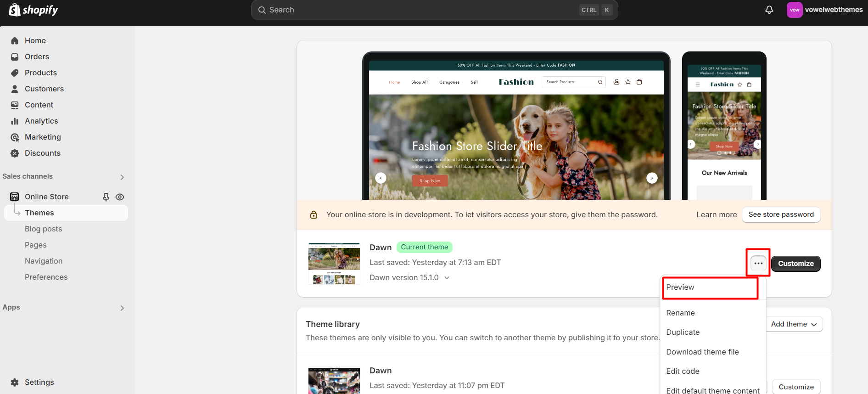868x394 pixels.
Task: Go to Orders page
Action: [x=37, y=57]
